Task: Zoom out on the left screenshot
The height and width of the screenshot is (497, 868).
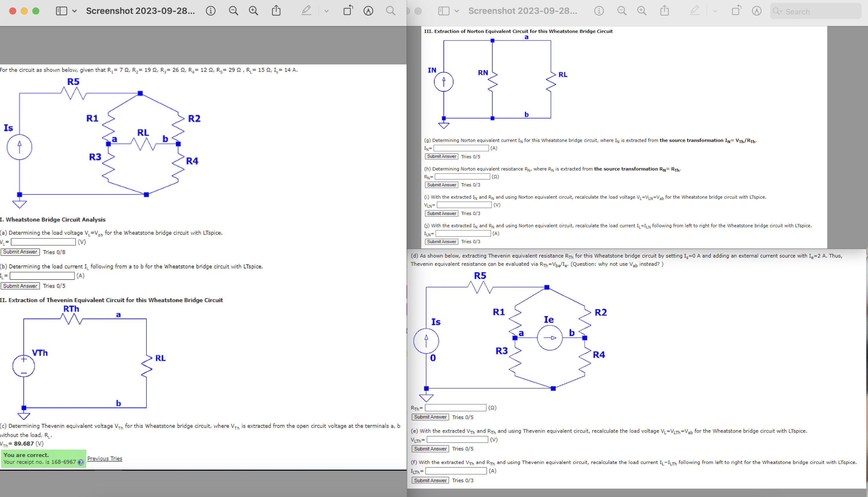Action: pos(233,11)
